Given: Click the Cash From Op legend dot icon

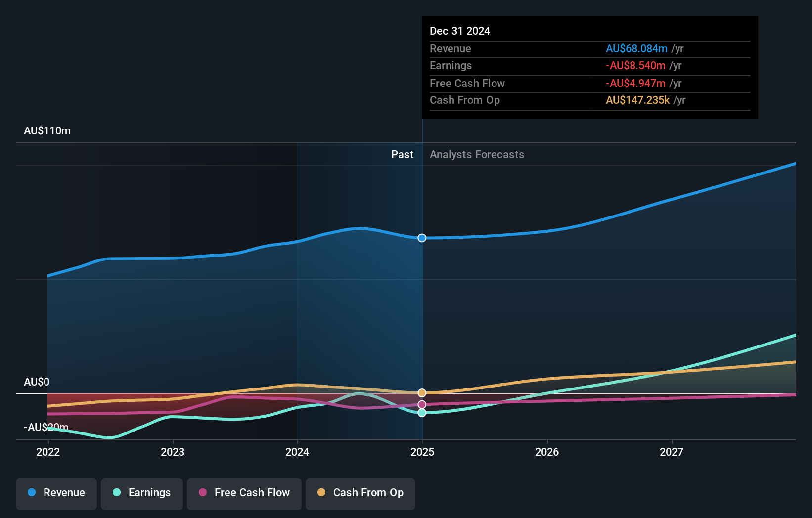Looking at the screenshot, I should coord(322,493).
